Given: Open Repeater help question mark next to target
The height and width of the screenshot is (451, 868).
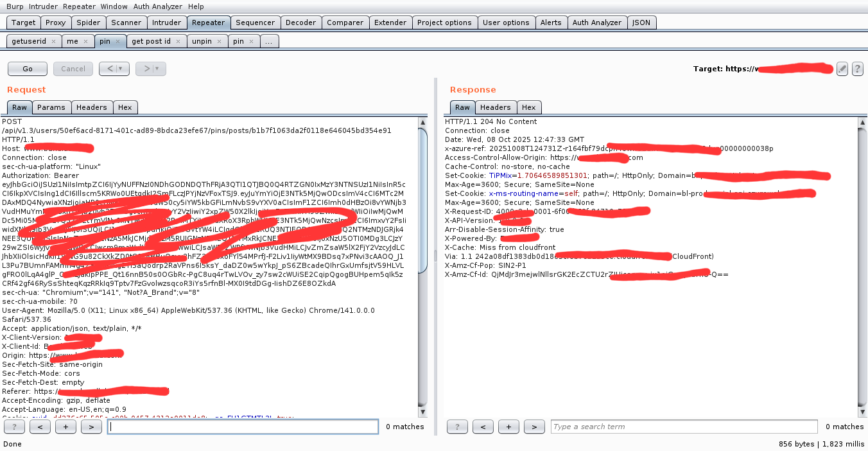Looking at the screenshot, I should pyautogui.click(x=857, y=69).
